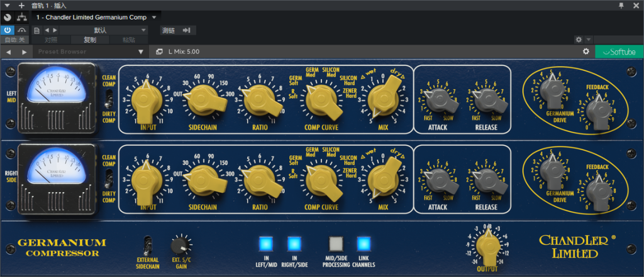Click the 音轨 1 · 插入 title text
The image size is (644, 277).
point(49,5)
